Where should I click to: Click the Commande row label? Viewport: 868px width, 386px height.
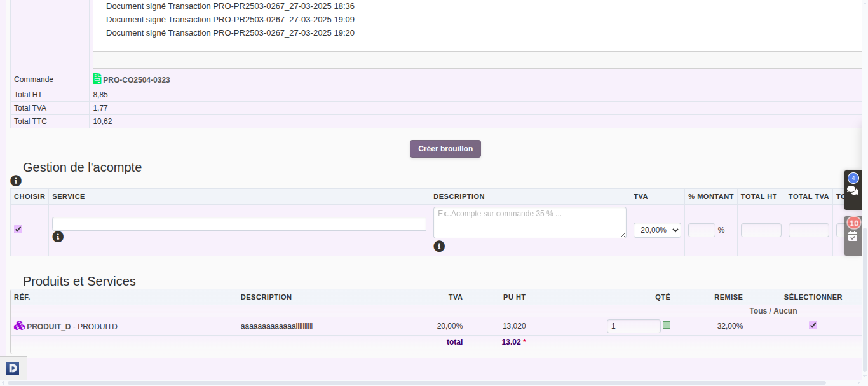(34, 79)
